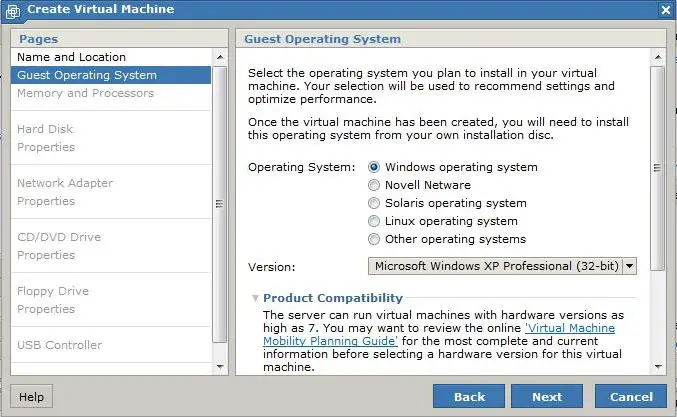Select Novell Netware radio button
677x417 pixels.
374,185
